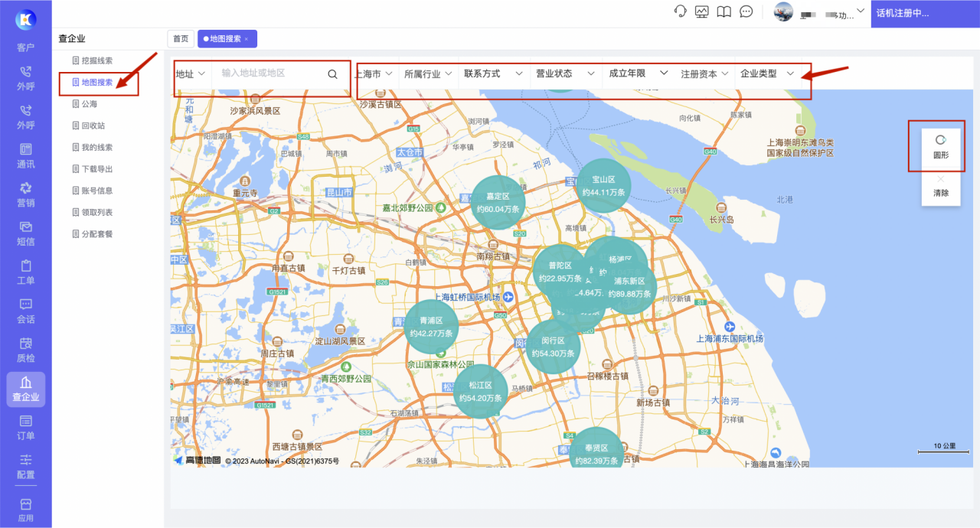Open 我的线索 in the side menu
Image resolution: width=980 pixels, height=528 pixels.
(93, 148)
